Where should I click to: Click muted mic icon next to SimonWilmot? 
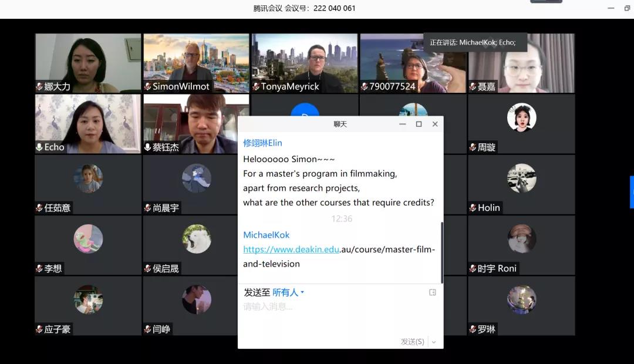click(147, 87)
